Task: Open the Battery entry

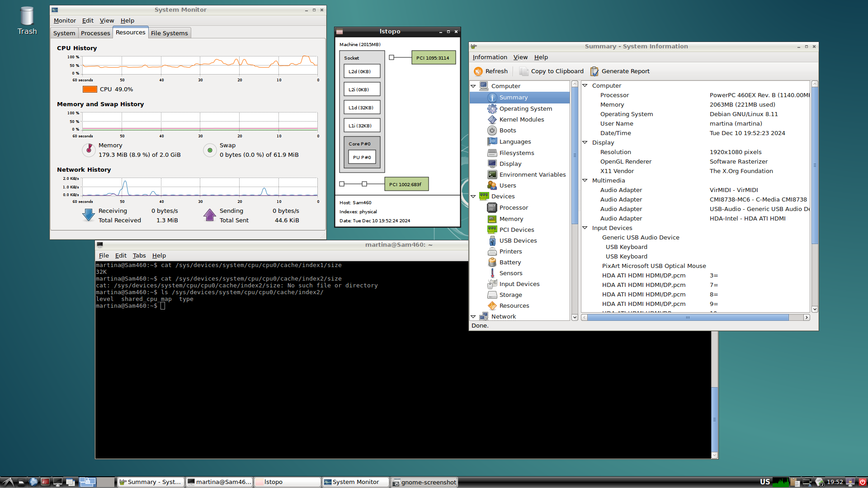Action: [x=510, y=263]
